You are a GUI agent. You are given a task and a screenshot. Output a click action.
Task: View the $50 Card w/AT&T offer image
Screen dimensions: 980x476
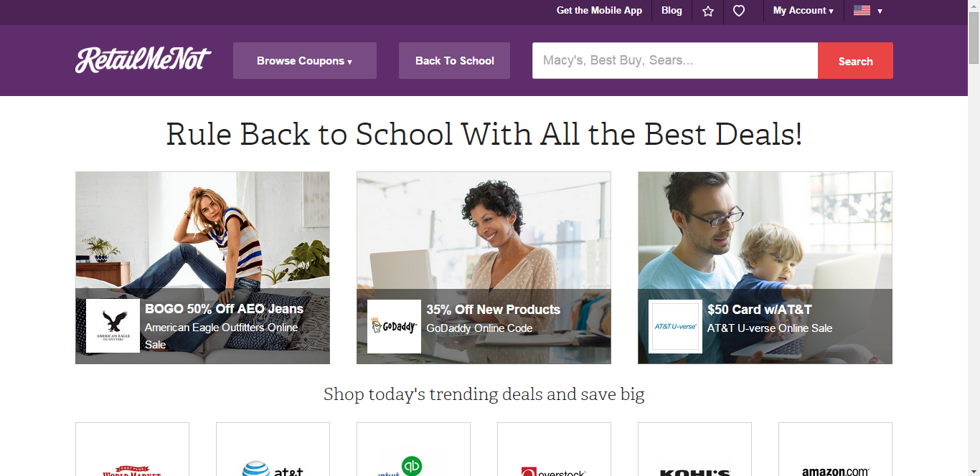pyautogui.click(x=765, y=267)
